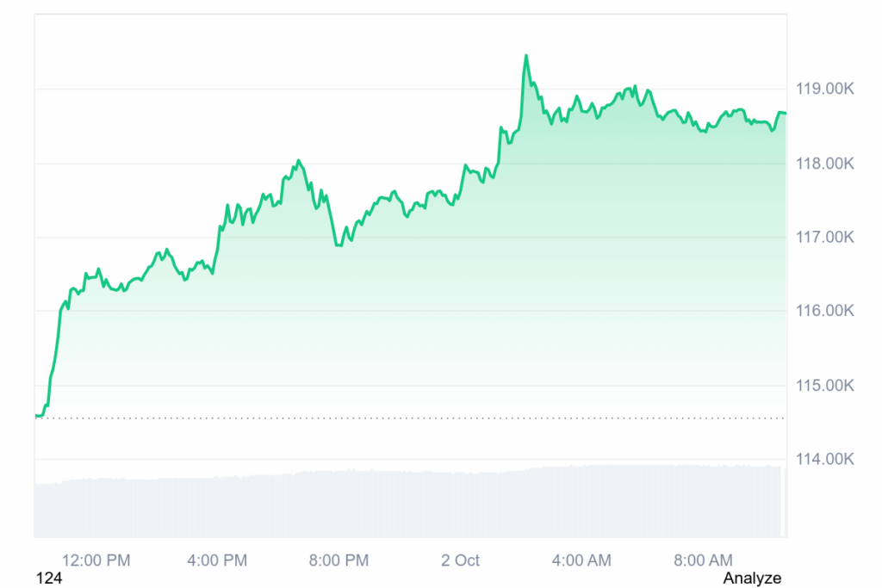The width and height of the screenshot is (882, 588).
Task: Select the 8:00 PM time axis label
Action: point(339,560)
